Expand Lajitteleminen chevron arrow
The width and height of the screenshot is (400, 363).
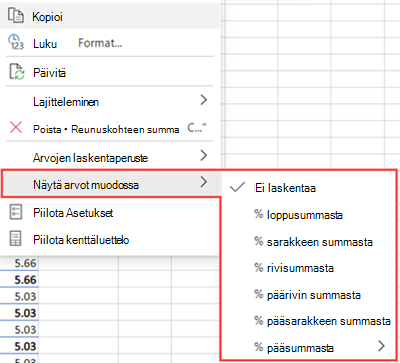tap(204, 100)
